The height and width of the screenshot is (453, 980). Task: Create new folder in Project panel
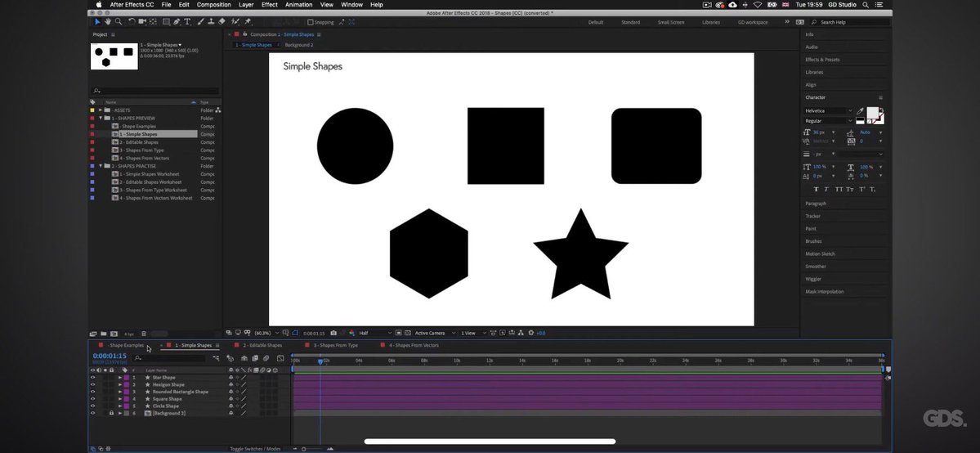coord(104,334)
